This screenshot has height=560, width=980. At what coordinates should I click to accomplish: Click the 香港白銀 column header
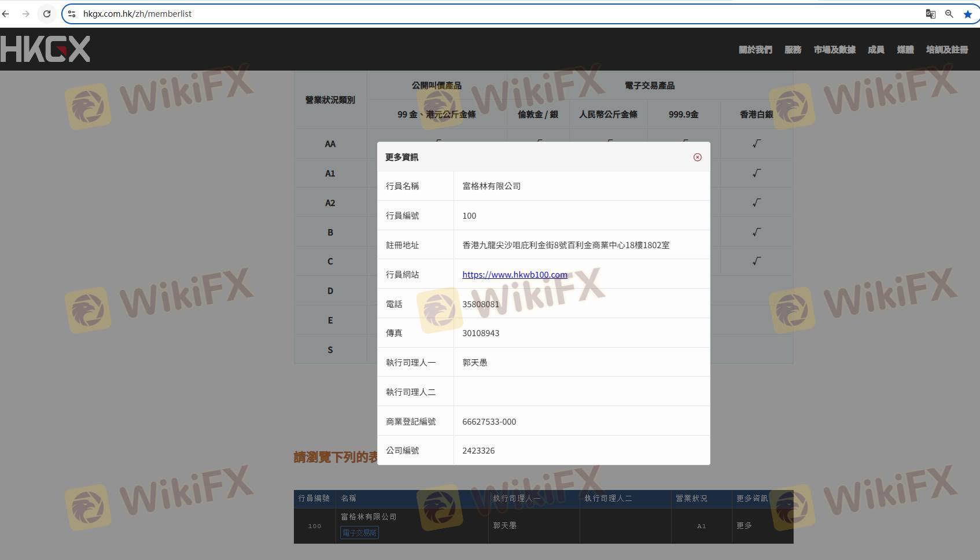[757, 115]
